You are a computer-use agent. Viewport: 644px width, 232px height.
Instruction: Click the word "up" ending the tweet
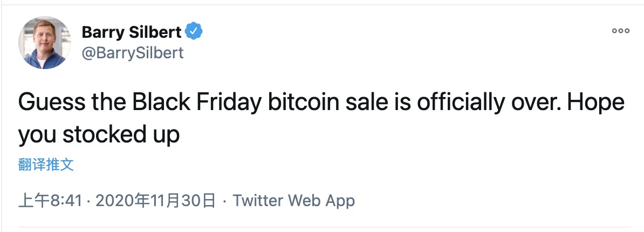[165, 135]
